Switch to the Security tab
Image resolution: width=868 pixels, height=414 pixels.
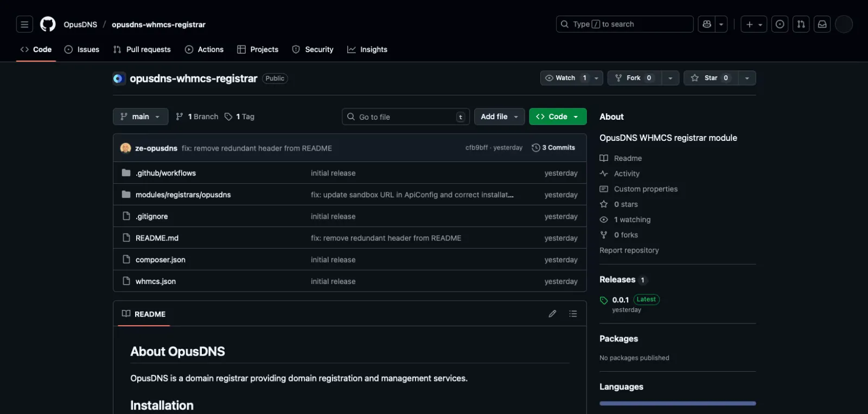(312, 49)
